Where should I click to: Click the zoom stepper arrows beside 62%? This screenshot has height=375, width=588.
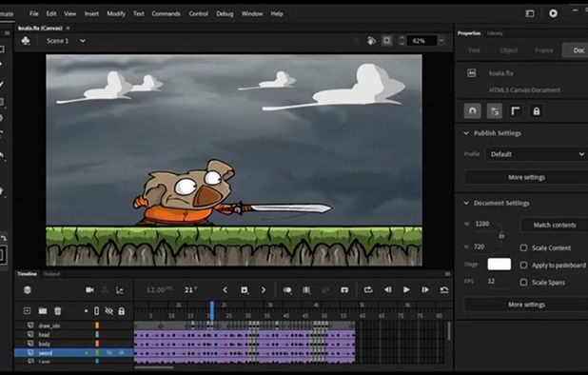coord(402,41)
